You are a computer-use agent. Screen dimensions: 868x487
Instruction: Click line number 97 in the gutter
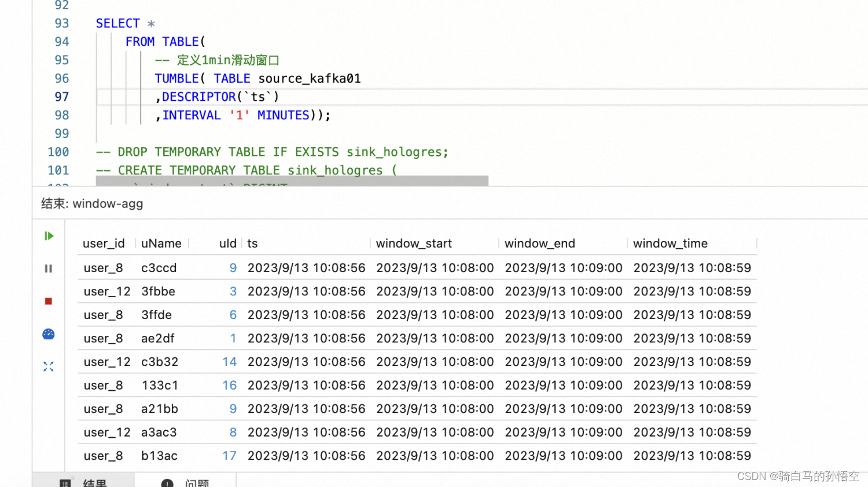click(x=62, y=97)
